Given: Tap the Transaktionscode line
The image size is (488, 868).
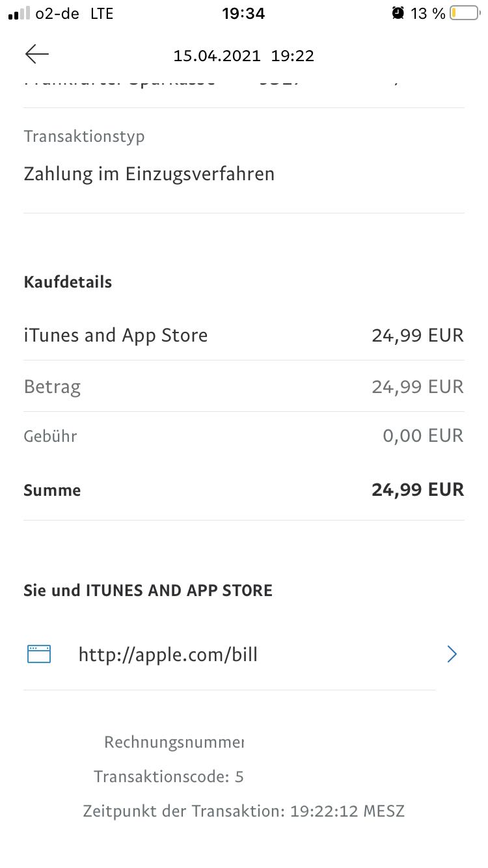Looking at the screenshot, I should coord(169,776).
